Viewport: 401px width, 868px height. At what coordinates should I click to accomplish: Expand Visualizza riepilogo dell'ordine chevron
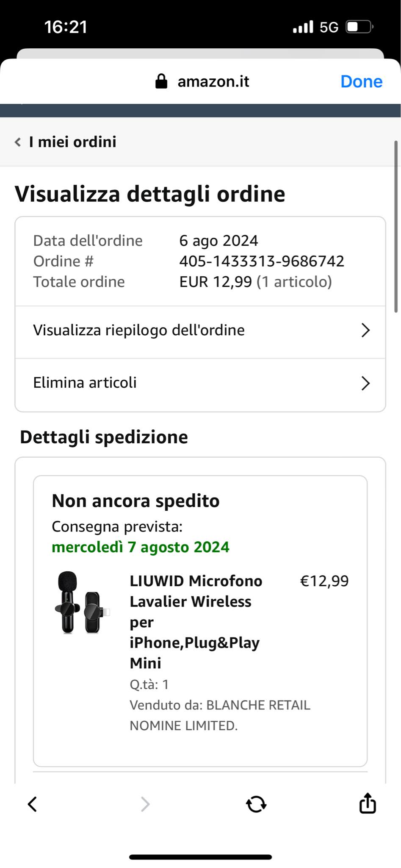pos(365,330)
